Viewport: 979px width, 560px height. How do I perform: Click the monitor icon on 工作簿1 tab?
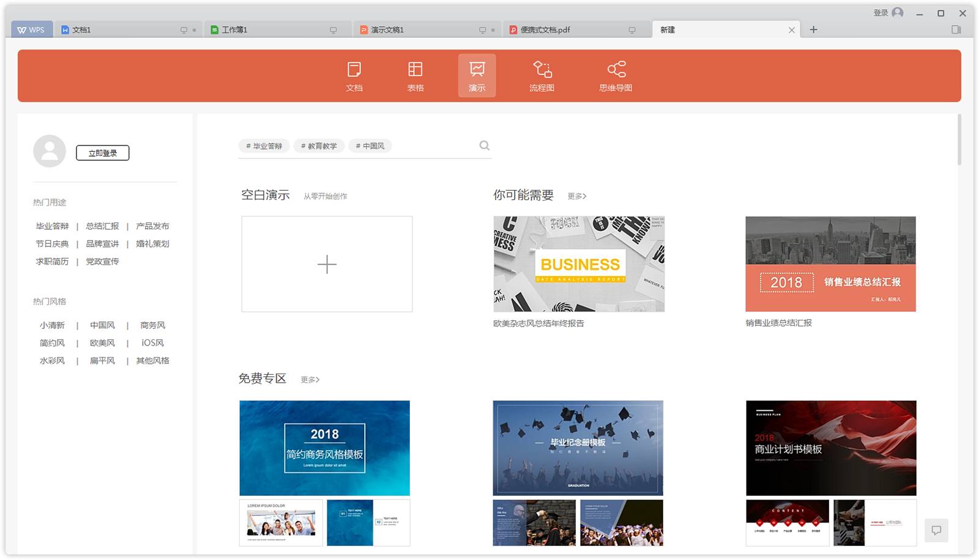pos(333,30)
